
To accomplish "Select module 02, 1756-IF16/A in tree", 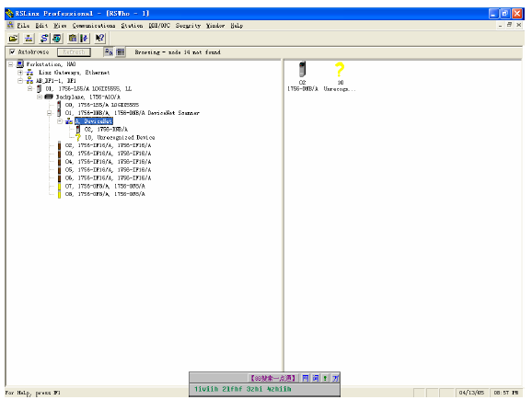I will tap(108, 145).
